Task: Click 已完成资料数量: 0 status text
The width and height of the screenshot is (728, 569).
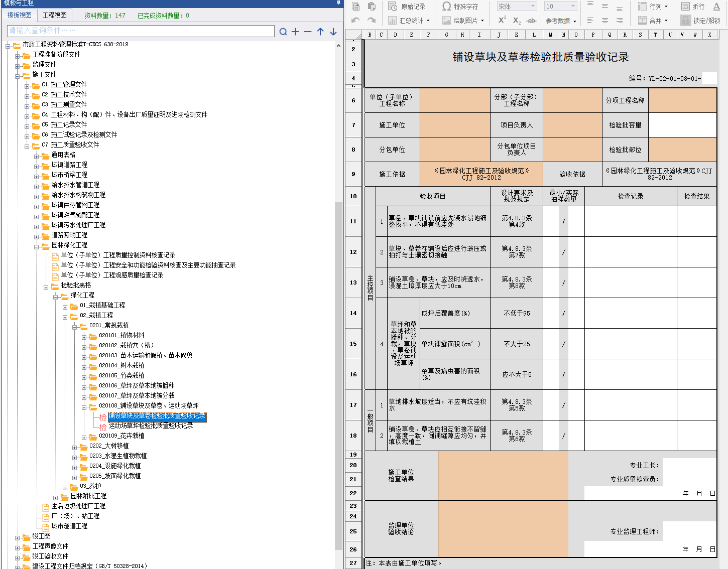Action: click(x=163, y=16)
